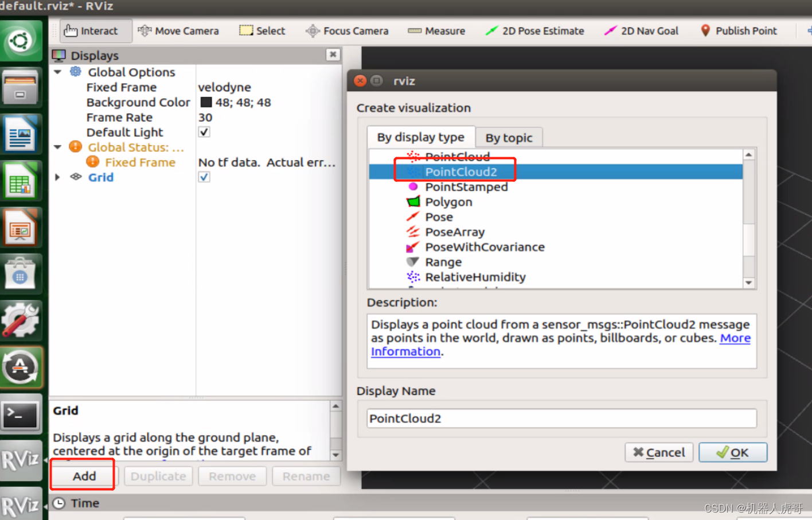Select the 2D Nav Goal tool
The height and width of the screenshot is (520, 812).
tap(641, 31)
